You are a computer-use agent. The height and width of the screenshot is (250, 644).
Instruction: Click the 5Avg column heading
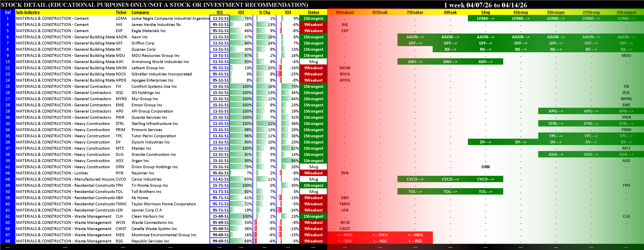[485, 12]
